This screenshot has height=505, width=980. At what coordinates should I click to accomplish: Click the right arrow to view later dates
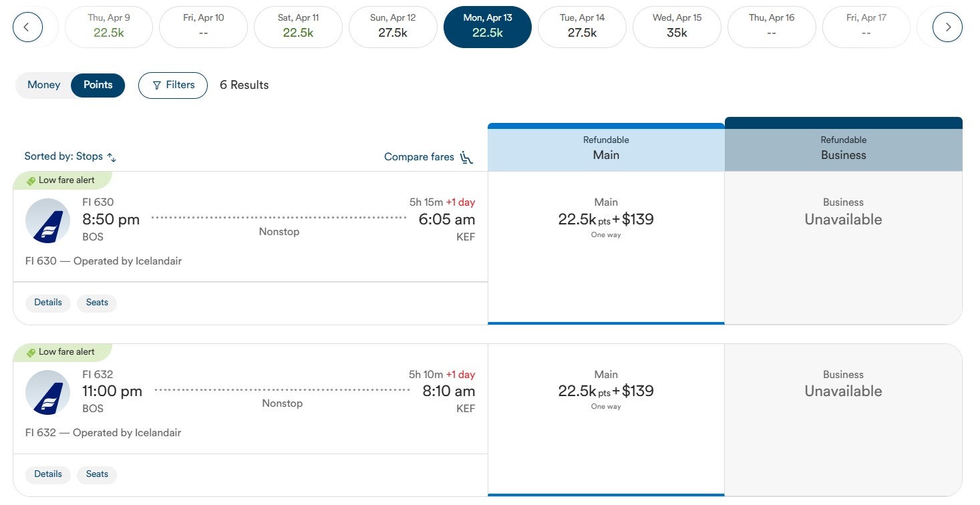(x=947, y=27)
